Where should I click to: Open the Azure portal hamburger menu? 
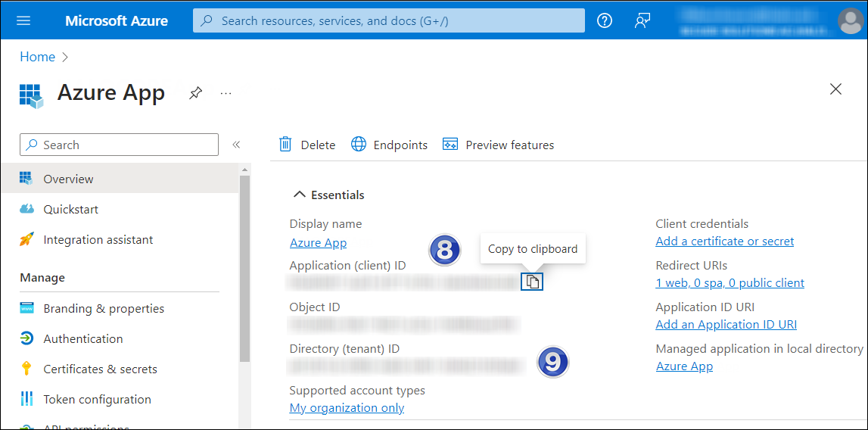coord(23,20)
